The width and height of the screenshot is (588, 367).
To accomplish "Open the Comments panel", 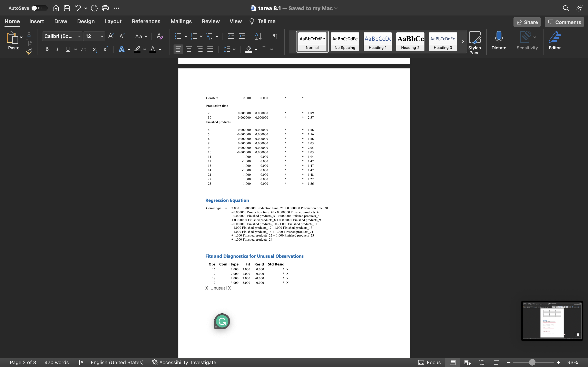I will click(564, 22).
